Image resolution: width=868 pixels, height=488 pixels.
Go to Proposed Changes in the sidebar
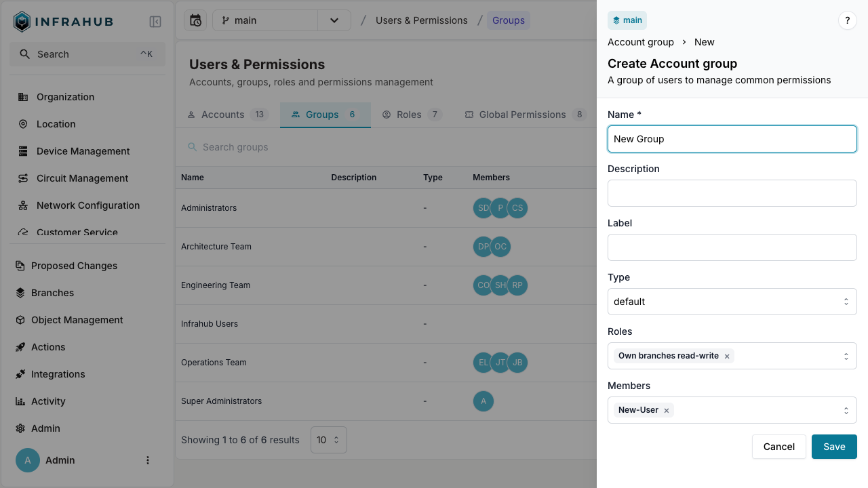74,266
